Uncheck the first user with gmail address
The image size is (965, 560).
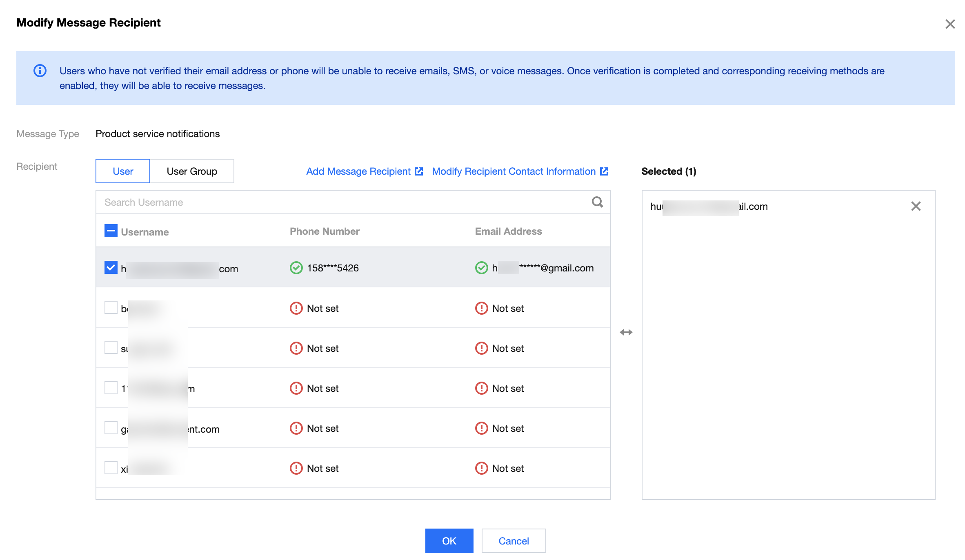[x=111, y=267]
